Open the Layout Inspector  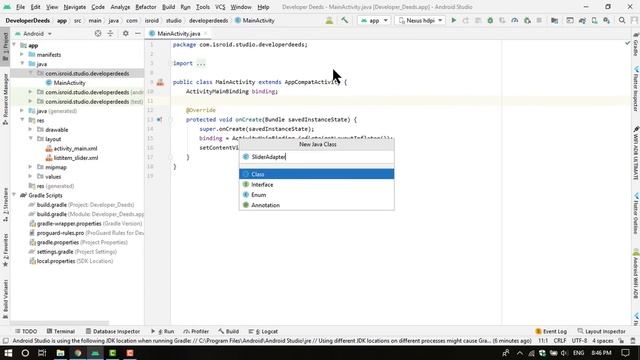coord(601,331)
